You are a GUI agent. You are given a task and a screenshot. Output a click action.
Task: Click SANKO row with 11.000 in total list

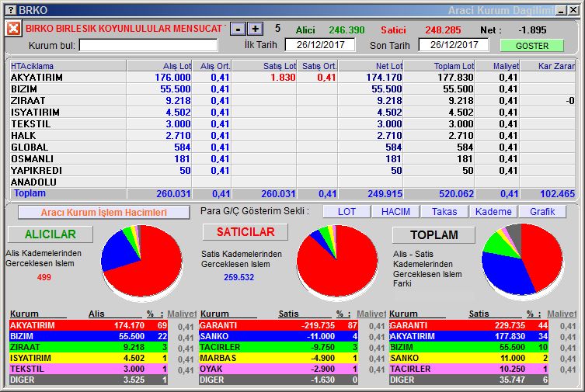pyautogui.click(x=468, y=358)
